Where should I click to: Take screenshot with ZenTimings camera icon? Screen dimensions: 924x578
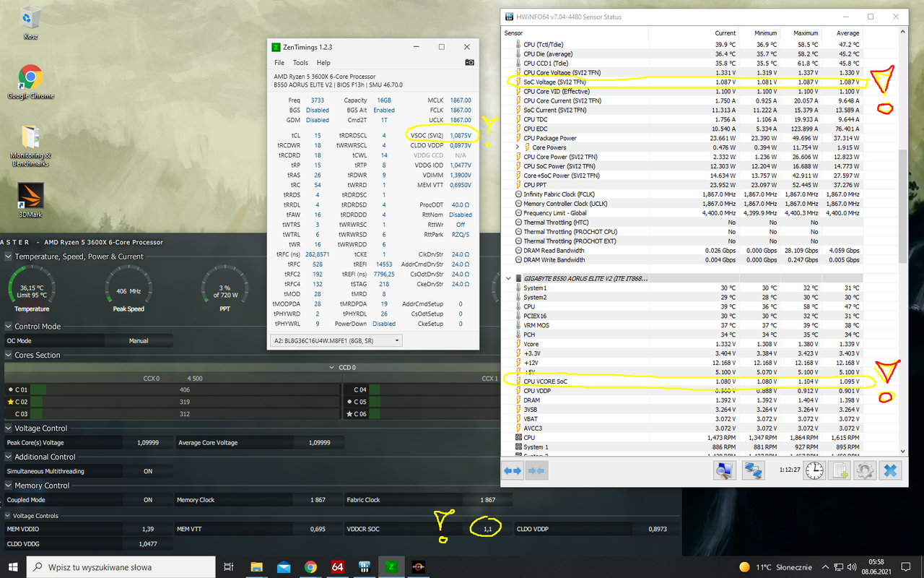click(x=469, y=63)
